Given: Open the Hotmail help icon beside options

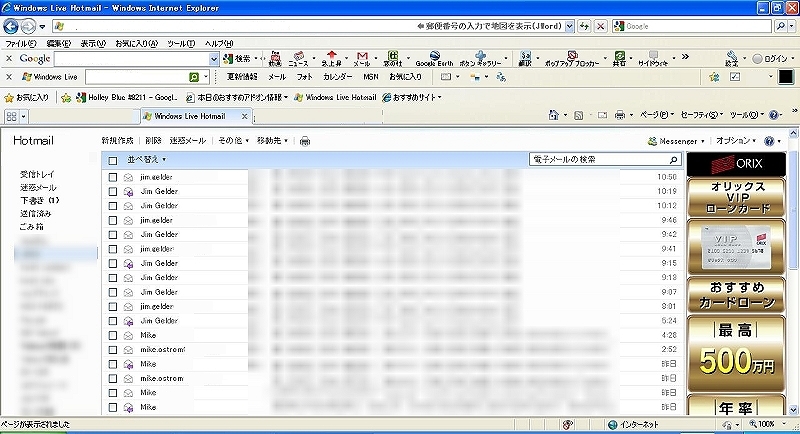Looking at the screenshot, I should (x=769, y=141).
